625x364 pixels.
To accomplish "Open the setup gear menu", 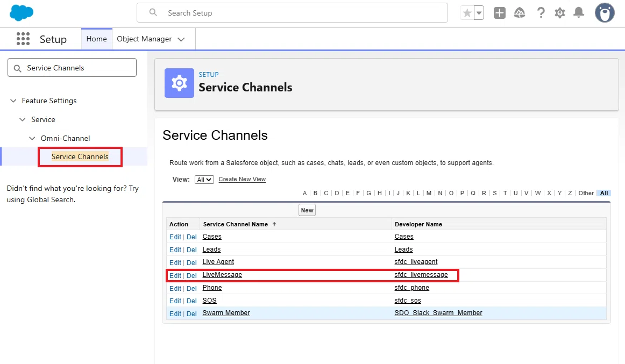I will coord(559,13).
